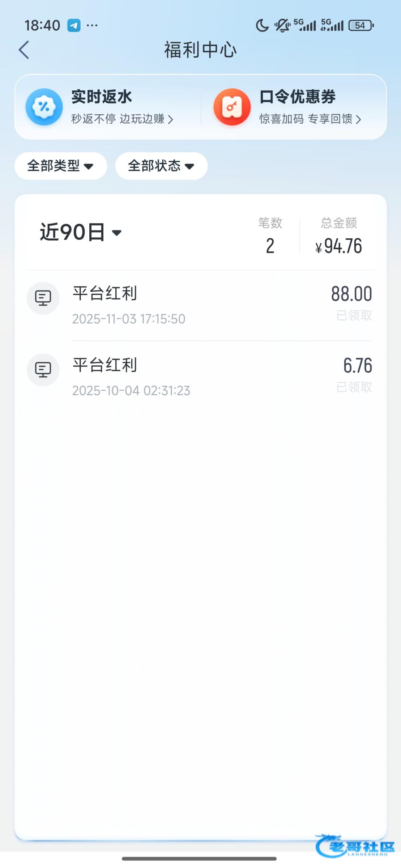
Task: Tap the 口令优惠券 title
Action: pos(298,97)
